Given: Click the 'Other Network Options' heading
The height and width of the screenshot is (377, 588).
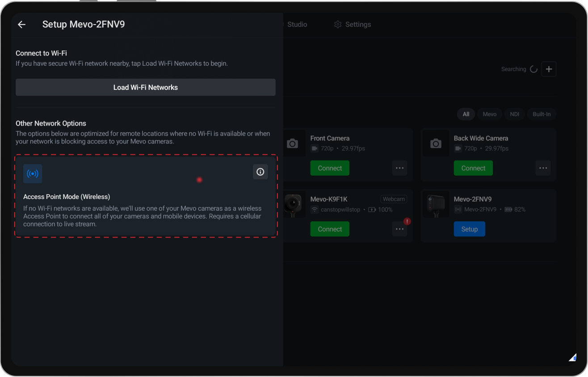Looking at the screenshot, I should (x=51, y=123).
